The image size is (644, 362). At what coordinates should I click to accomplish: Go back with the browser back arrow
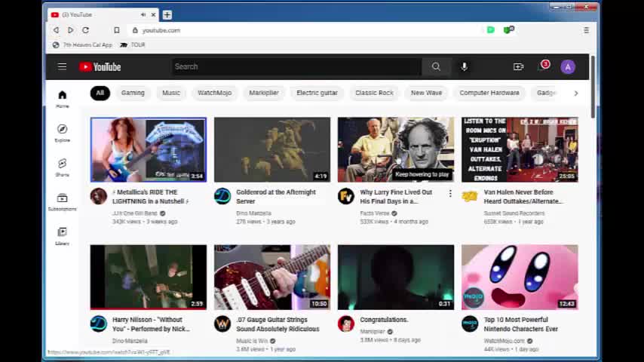click(x=56, y=30)
